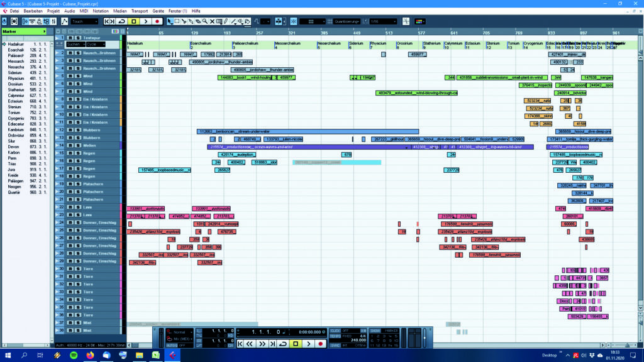Toggle the SYNC button in transport
The height and width of the screenshot is (362, 644).
coord(336,346)
